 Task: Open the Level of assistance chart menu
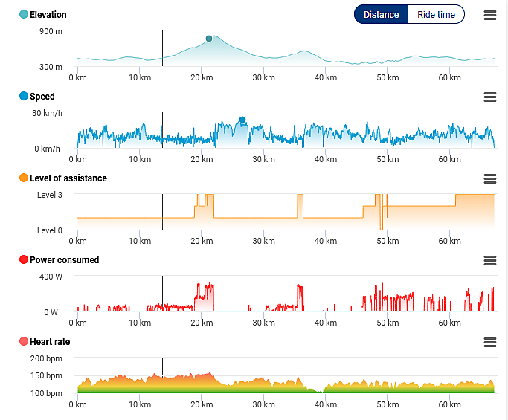[489, 179]
